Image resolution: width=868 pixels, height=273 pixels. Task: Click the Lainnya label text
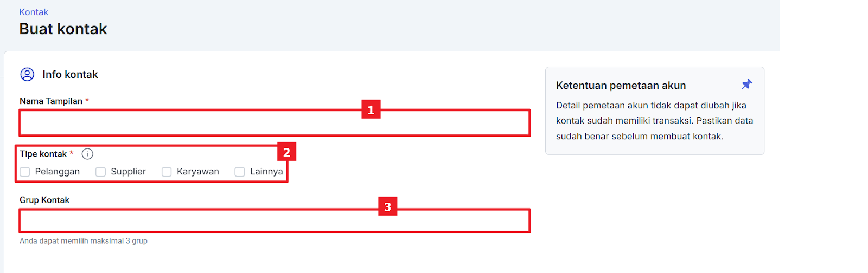coord(266,172)
